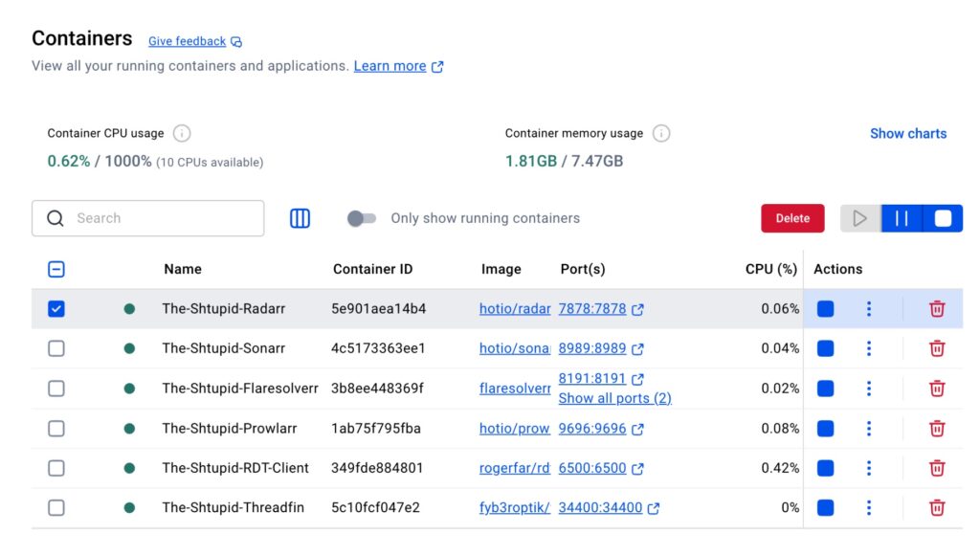980x556 pixels.
Task: Delete The-Shtupid-Flaresolverr with its trash icon
Action: (937, 389)
